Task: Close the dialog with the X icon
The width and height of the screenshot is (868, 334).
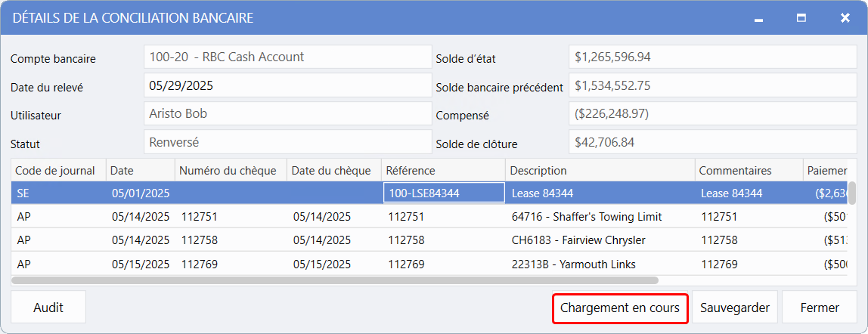Action: pos(845,17)
